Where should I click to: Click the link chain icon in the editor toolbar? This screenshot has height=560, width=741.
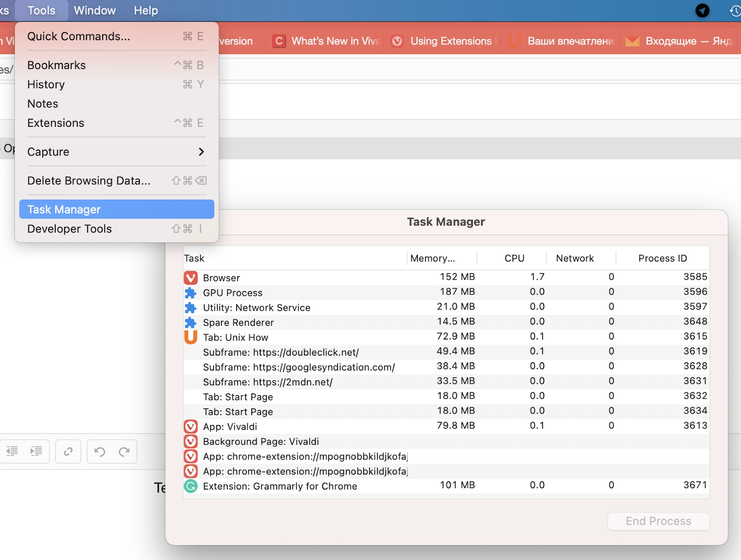click(x=68, y=452)
